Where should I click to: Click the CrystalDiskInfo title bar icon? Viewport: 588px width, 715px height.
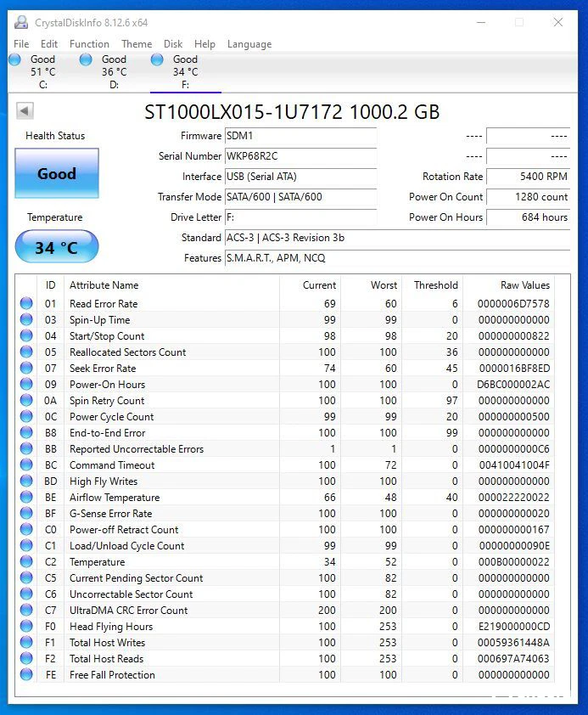21,22
